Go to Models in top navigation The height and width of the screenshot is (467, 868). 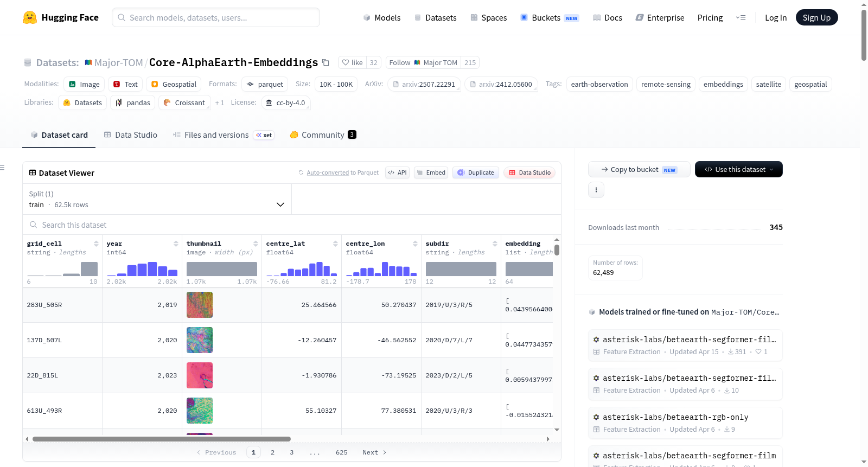point(382,18)
